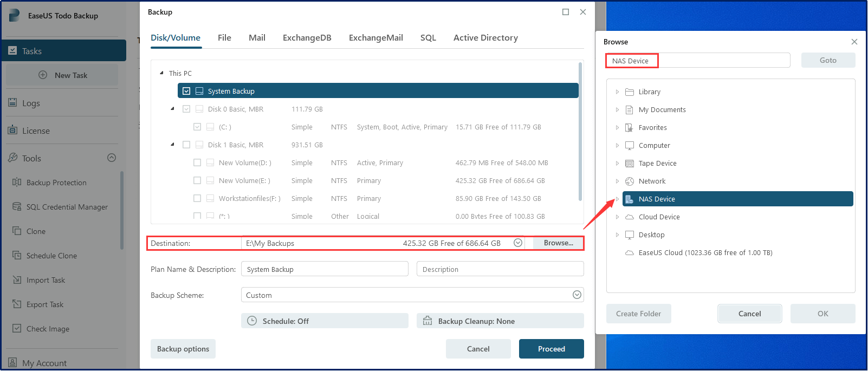
Task: Click Goto in the Browse dialog
Action: 828,60
